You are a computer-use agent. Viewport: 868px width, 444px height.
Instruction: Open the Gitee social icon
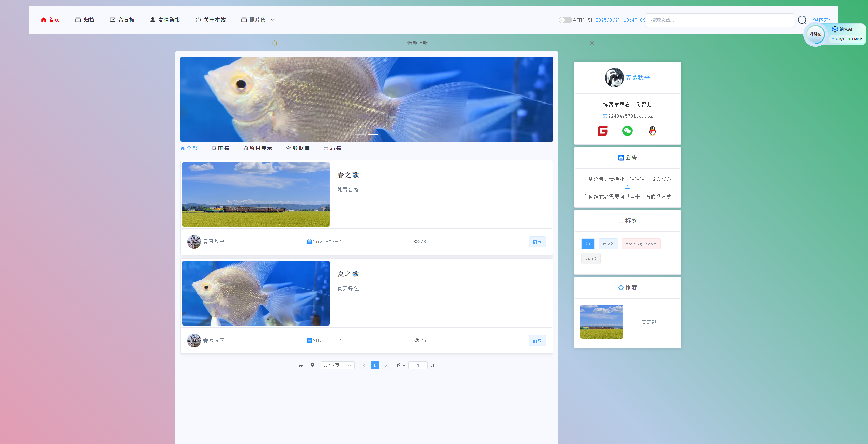[x=602, y=131]
